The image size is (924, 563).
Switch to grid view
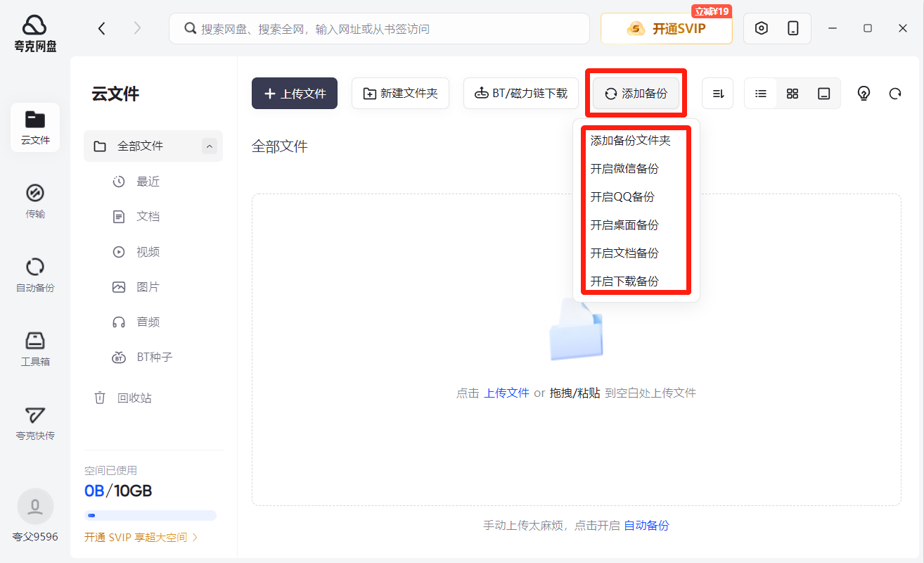[x=793, y=94]
